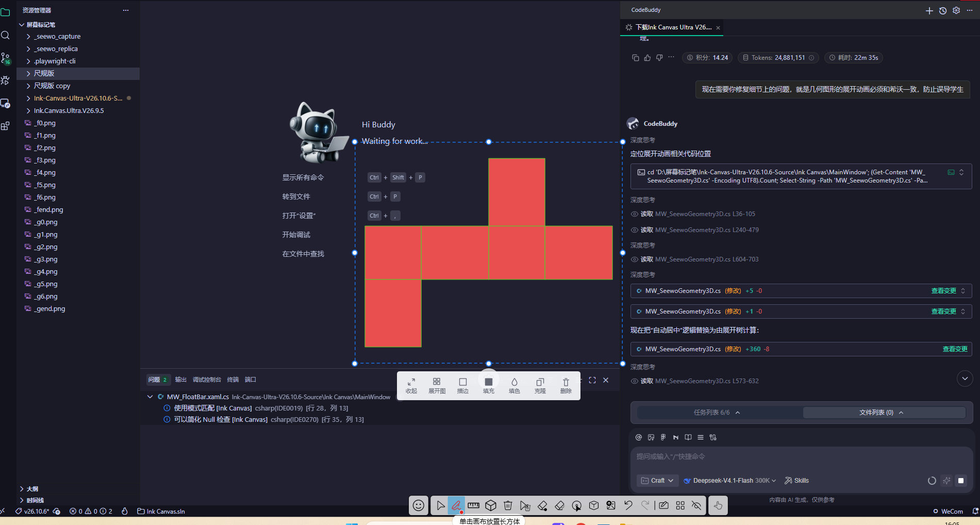This screenshot has width=980, height=525.
Task: Click 克隆 clone shape button
Action: coord(540,386)
